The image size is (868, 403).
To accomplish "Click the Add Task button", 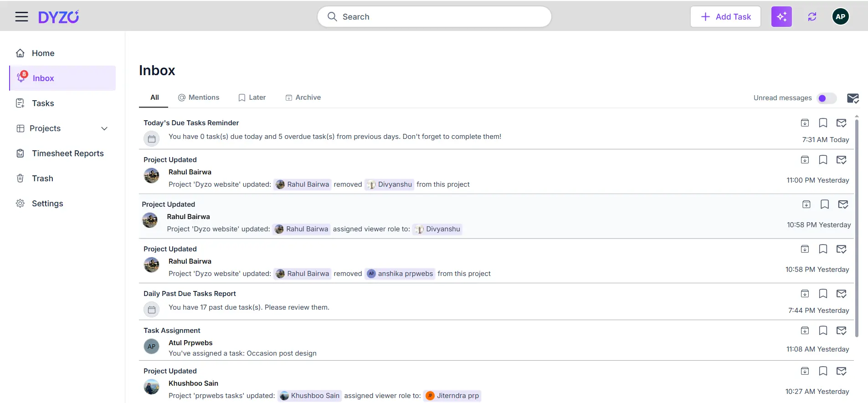I will (725, 17).
